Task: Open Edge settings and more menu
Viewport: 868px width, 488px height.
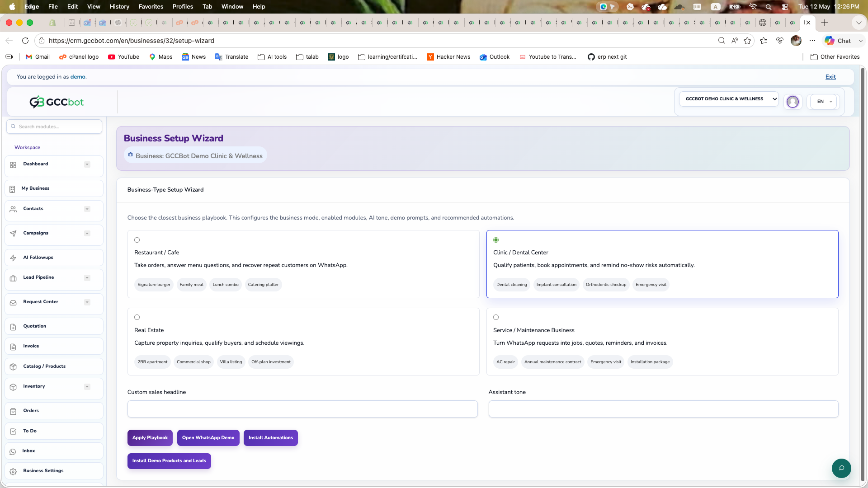Action: [812, 41]
